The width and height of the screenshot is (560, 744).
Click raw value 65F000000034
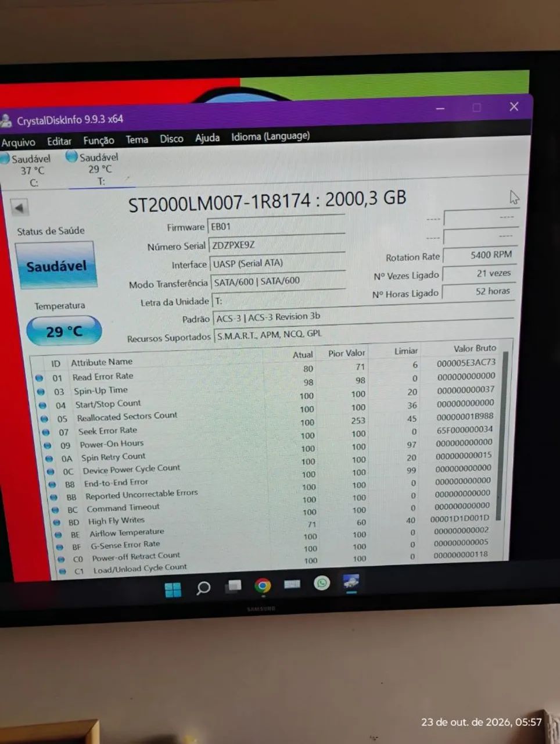[x=464, y=430]
